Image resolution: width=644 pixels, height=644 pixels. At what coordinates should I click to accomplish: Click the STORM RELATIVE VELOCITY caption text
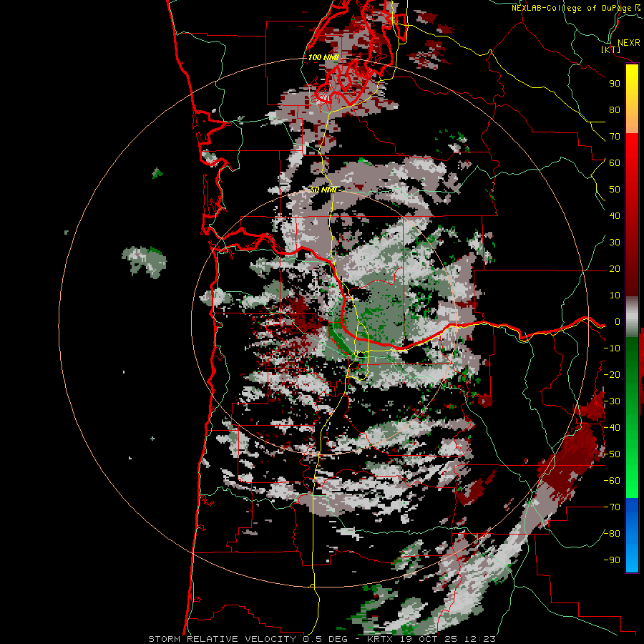(x=224, y=639)
